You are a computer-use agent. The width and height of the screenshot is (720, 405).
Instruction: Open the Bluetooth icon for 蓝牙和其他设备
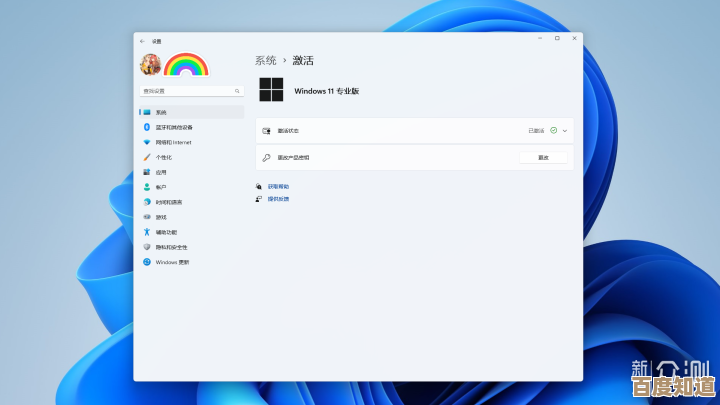[x=147, y=127]
